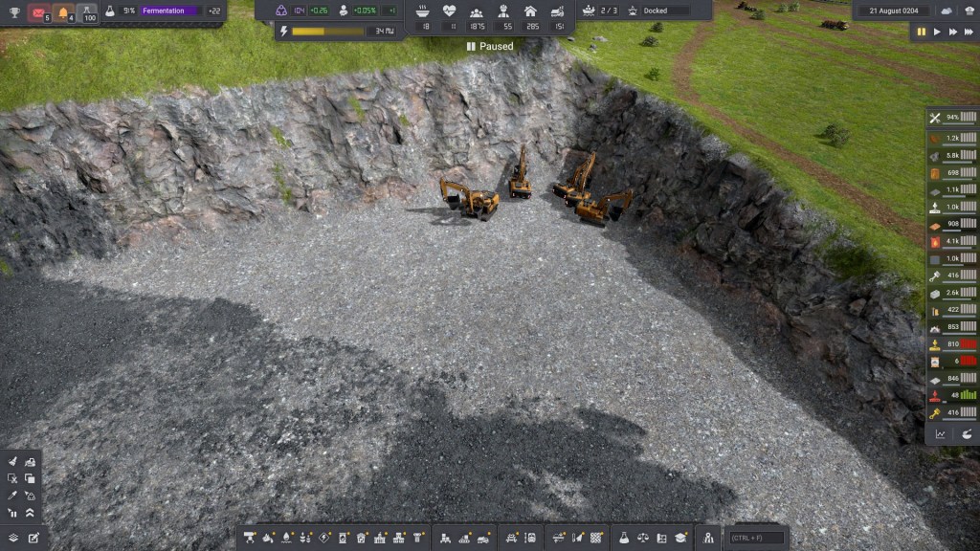
Task: Set game speed to normal play
Action: pyautogui.click(x=937, y=32)
